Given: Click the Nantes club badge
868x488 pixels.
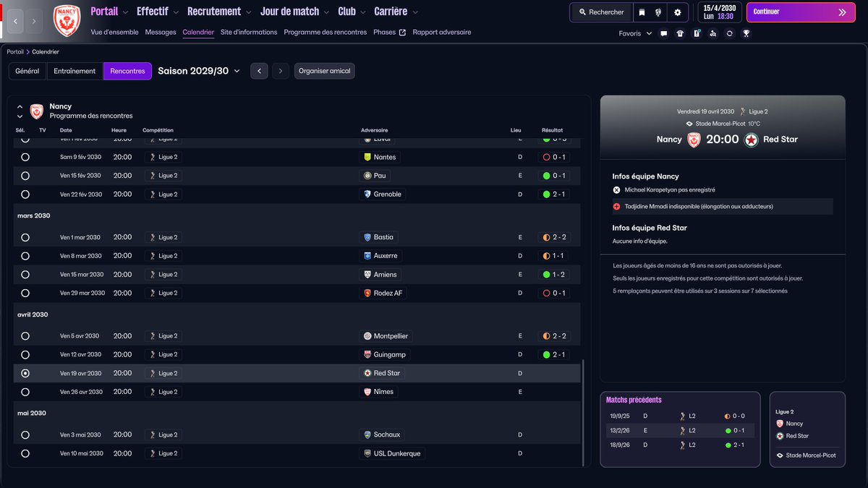Looking at the screenshot, I should click(367, 157).
